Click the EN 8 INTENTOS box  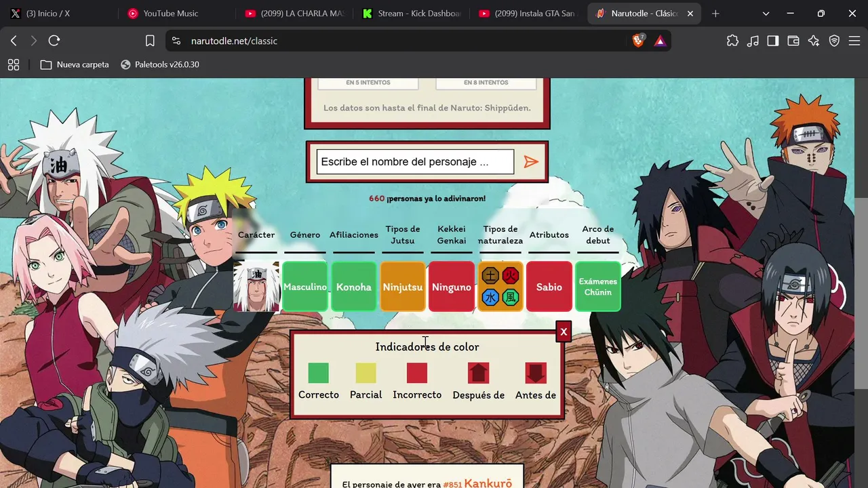click(x=486, y=83)
